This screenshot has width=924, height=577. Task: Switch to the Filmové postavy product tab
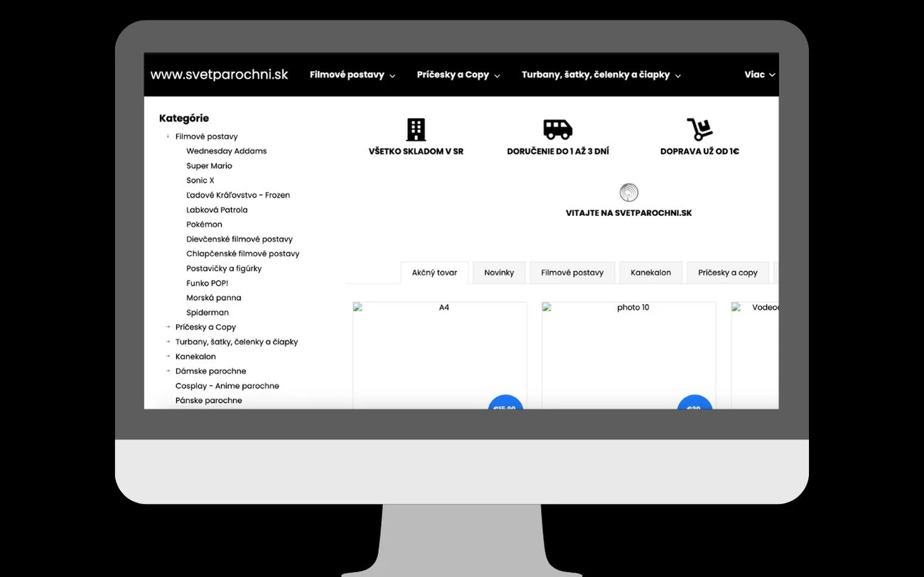(x=572, y=272)
